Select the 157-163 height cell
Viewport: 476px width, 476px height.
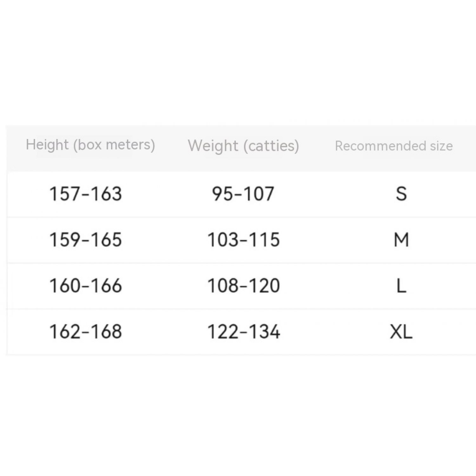[x=86, y=194]
